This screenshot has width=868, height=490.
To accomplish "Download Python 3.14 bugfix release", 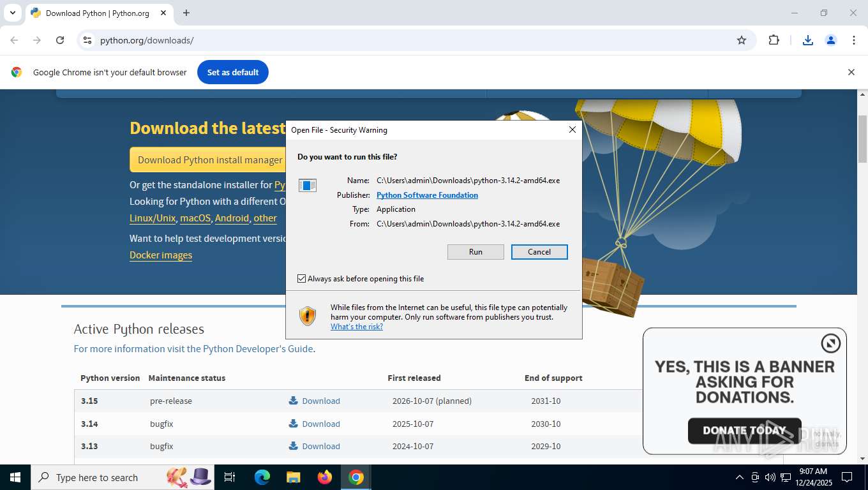I will tap(321, 424).
